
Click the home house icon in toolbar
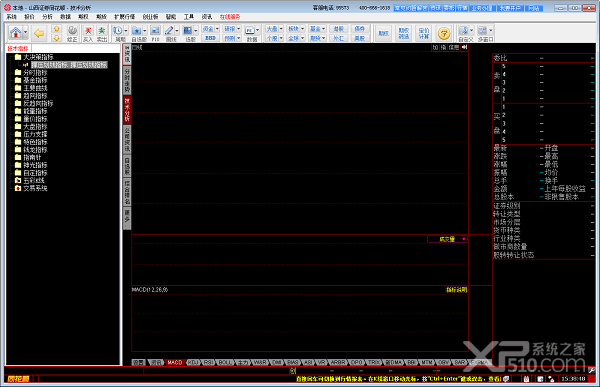pyautogui.click(x=16, y=33)
